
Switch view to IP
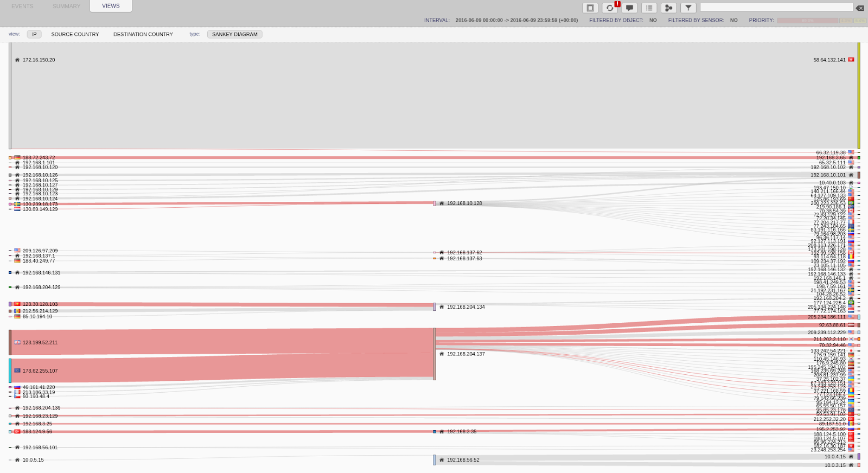click(x=34, y=34)
